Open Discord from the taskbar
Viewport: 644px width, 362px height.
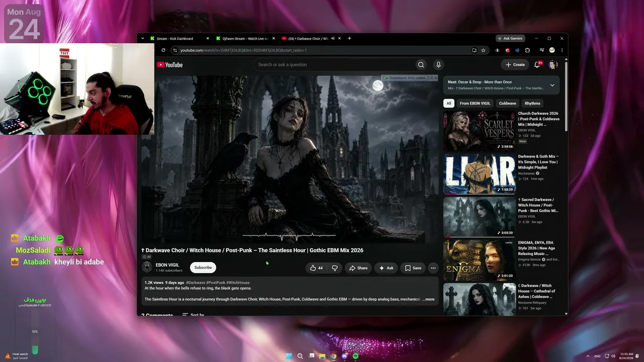click(344, 356)
